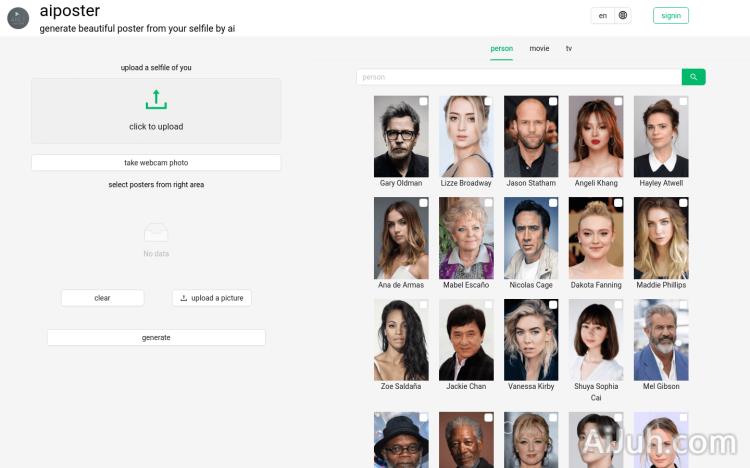Focus the person search input field
The width and height of the screenshot is (750, 468).
[519, 77]
